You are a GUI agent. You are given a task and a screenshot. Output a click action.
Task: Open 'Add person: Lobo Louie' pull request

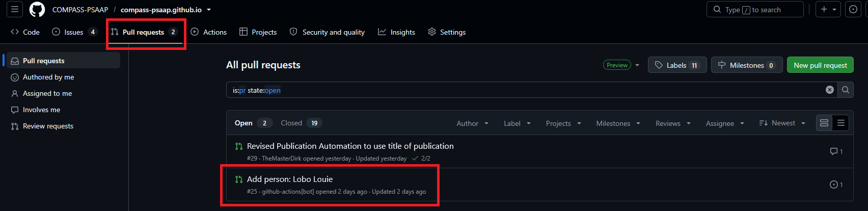[290, 179]
